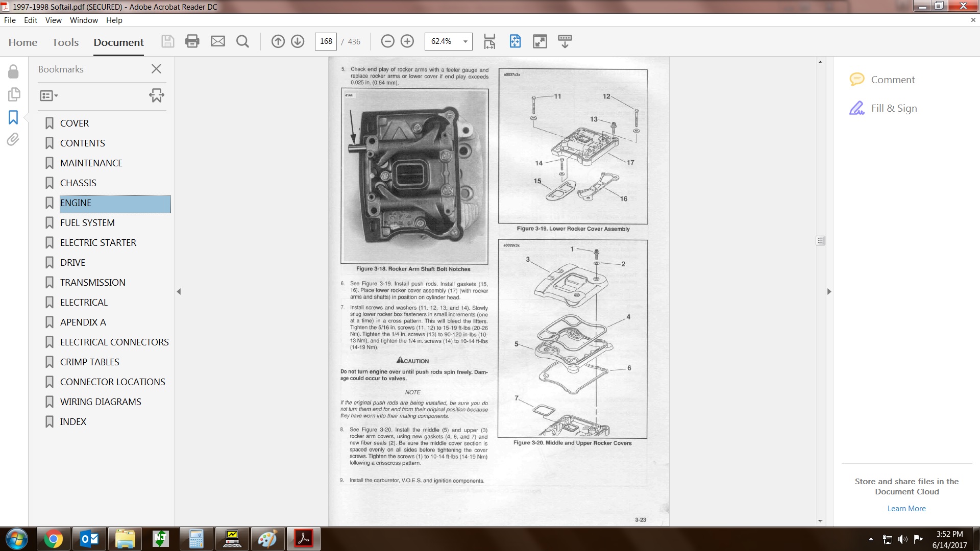980x551 pixels.
Task: Toggle the Bookmarks panel icon in sidebar
Action: click(x=13, y=117)
